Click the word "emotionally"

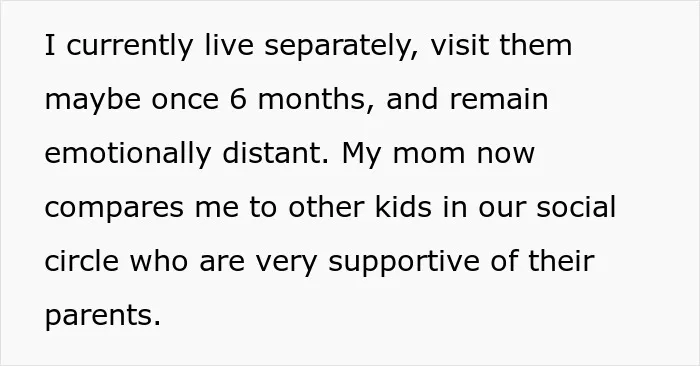click(x=128, y=154)
